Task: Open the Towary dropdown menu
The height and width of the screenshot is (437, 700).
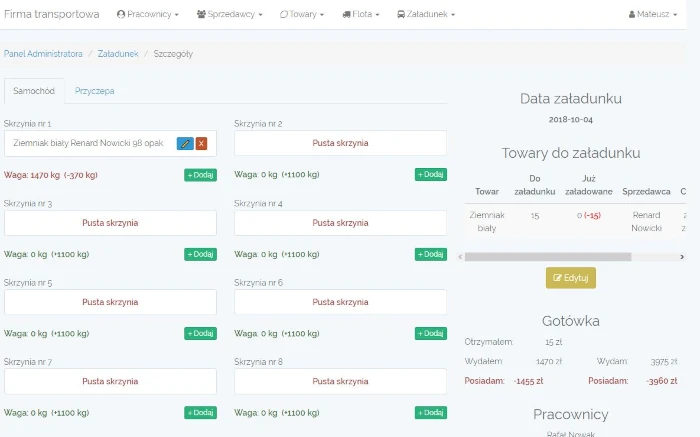Action: pos(304,15)
